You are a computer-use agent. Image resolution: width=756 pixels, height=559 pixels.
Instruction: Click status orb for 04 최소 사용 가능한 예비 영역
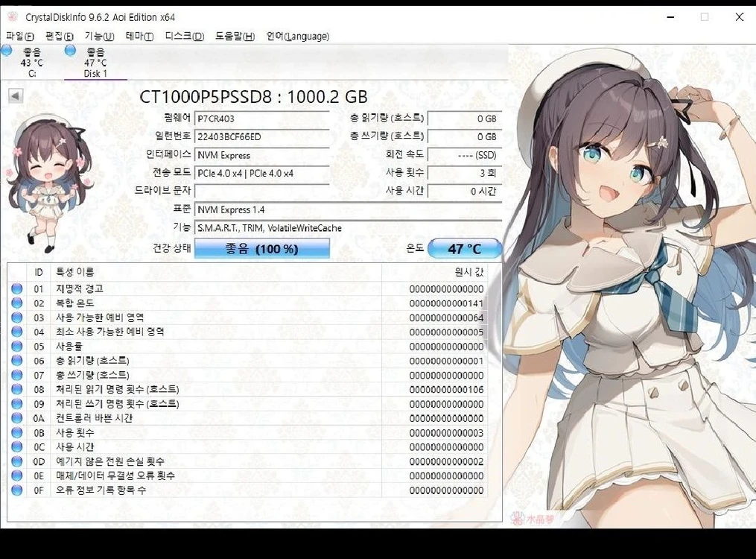point(17,332)
